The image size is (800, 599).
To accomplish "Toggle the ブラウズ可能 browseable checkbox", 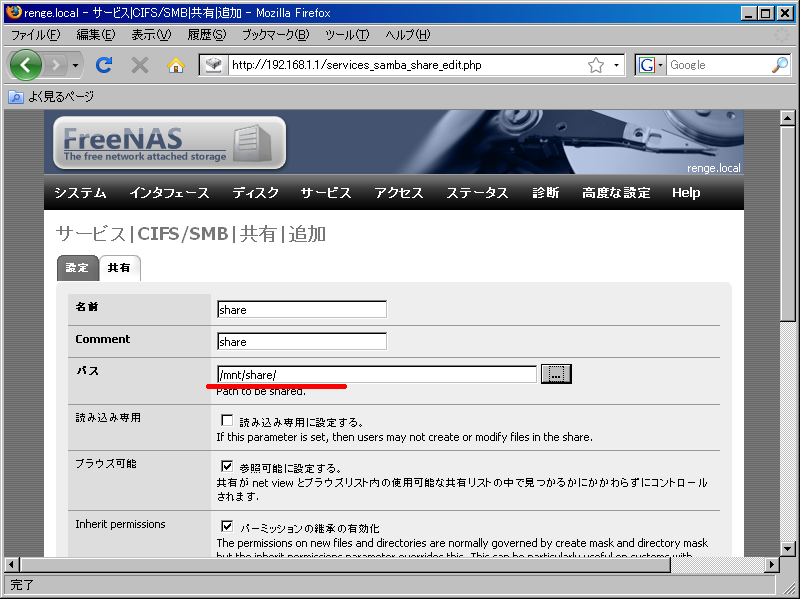I will 227,466.
